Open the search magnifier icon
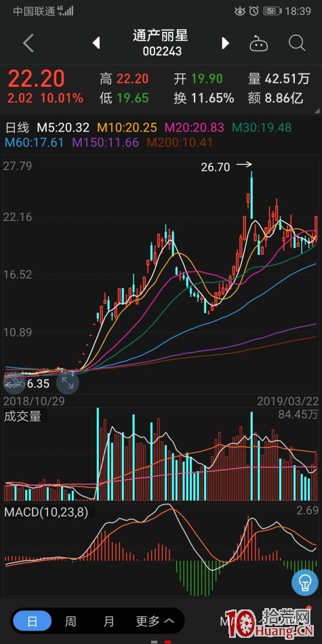Image resolution: width=322 pixels, height=644 pixels. pyautogui.click(x=296, y=43)
